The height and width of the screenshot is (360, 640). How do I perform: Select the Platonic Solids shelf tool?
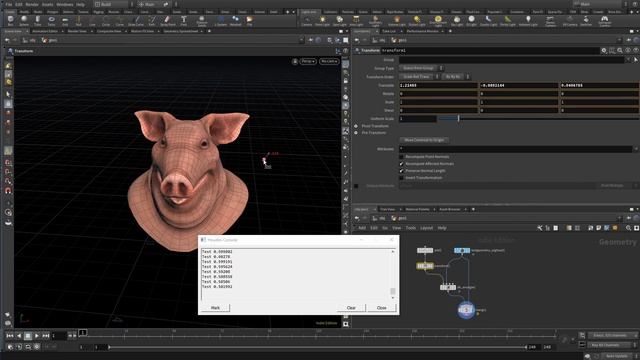[202, 20]
